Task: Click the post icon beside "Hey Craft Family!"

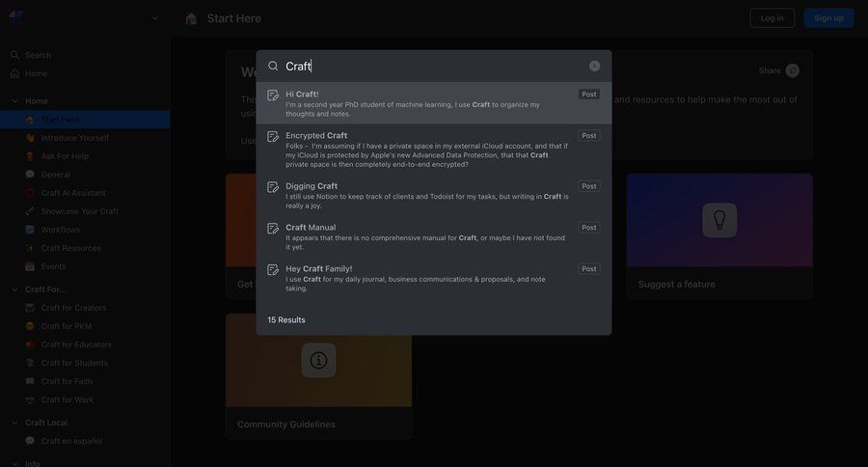Action: pyautogui.click(x=273, y=270)
